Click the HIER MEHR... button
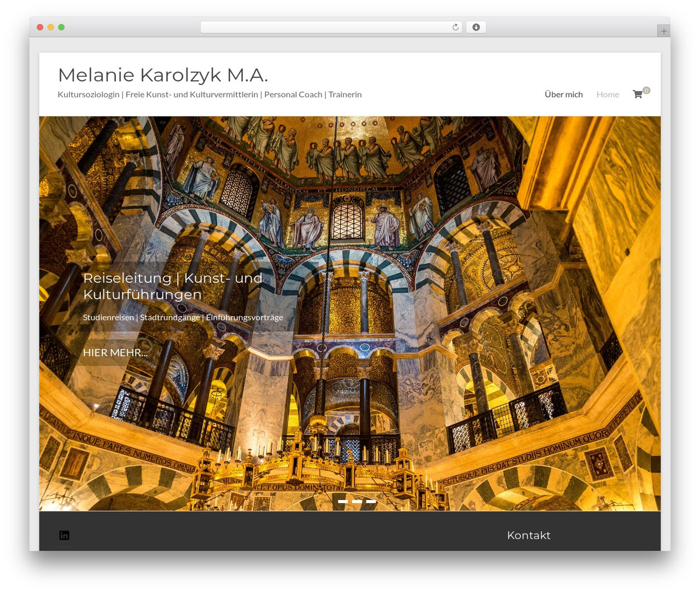Image resolution: width=700 pixels, height=593 pixels. tap(115, 352)
